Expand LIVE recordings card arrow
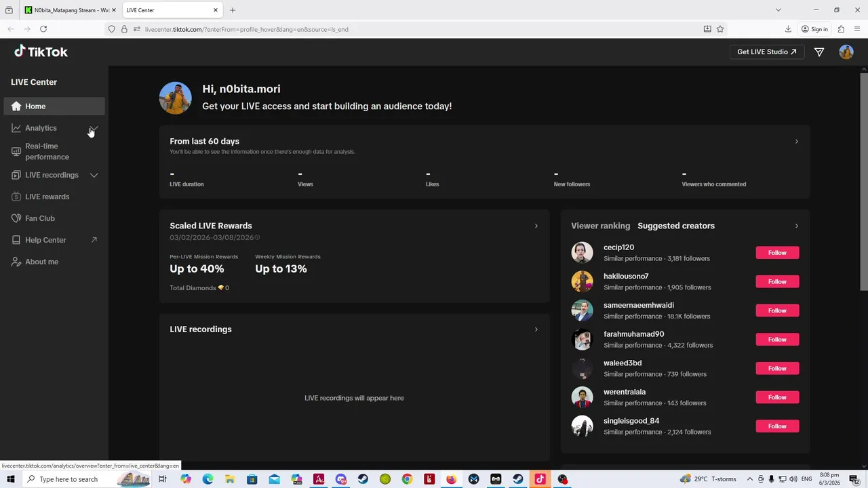868x488 pixels. pos(536,329)
